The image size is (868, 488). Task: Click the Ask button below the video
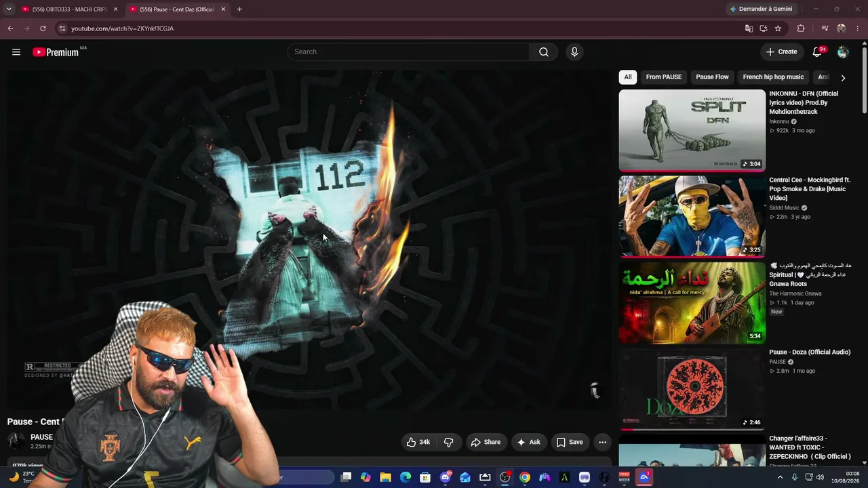(529, 442)
